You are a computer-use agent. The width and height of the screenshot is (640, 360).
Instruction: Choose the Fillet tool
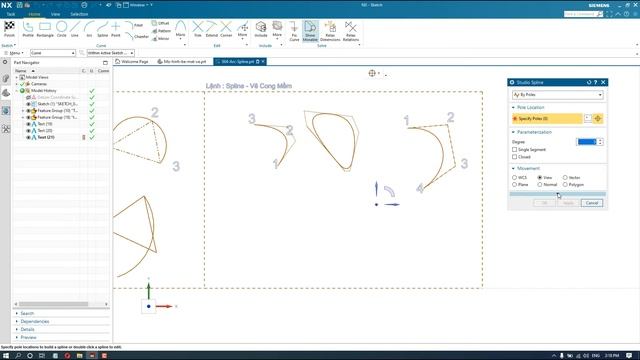click(x=134, y=25)
